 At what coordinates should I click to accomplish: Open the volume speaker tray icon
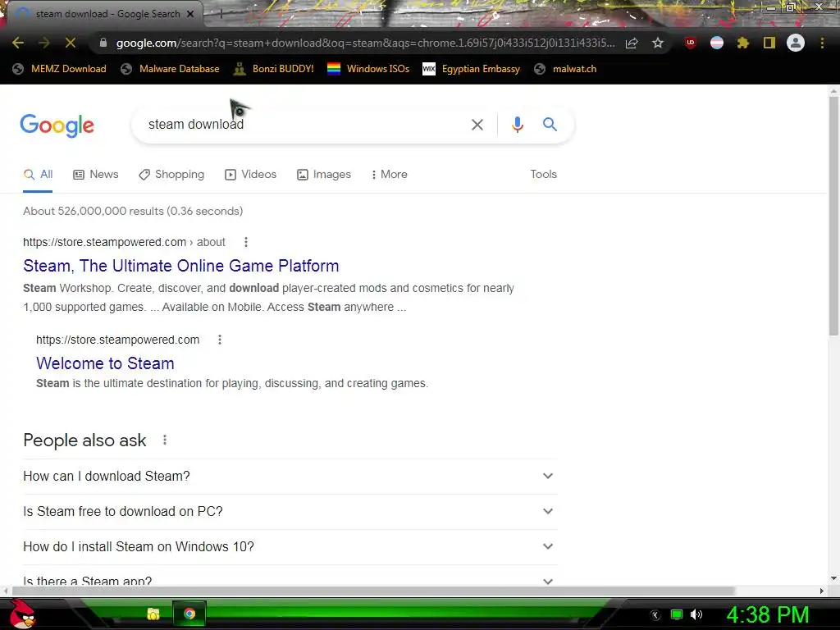pos(696,614)
